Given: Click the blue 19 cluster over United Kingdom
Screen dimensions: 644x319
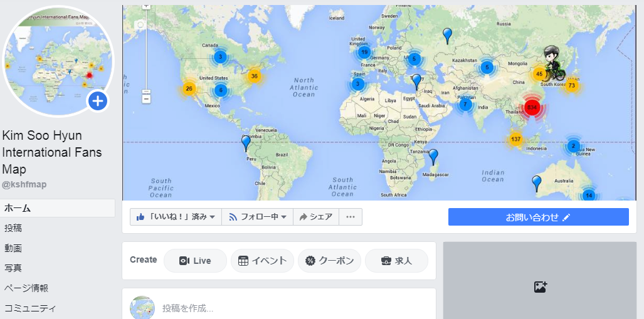Looking at the screenshot, I should pos(364,52).
